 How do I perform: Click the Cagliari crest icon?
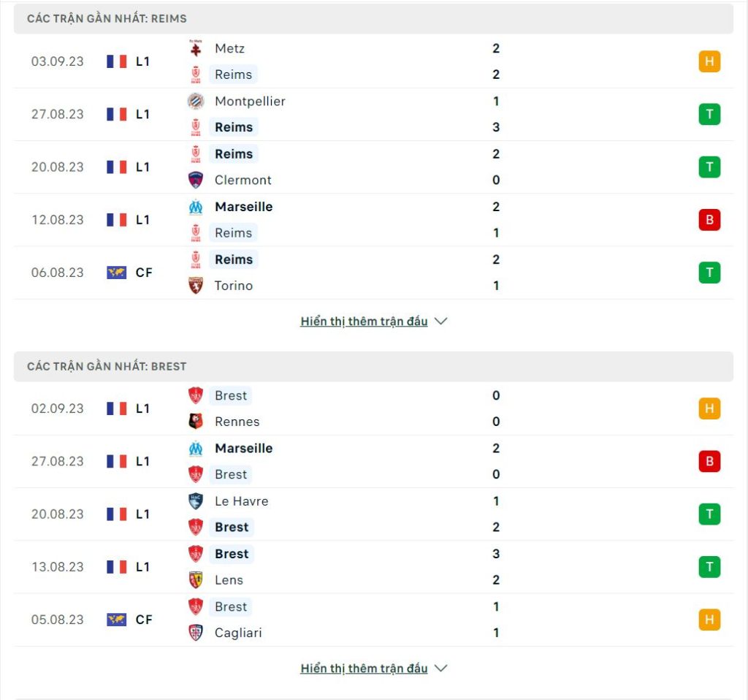(196, 633)
